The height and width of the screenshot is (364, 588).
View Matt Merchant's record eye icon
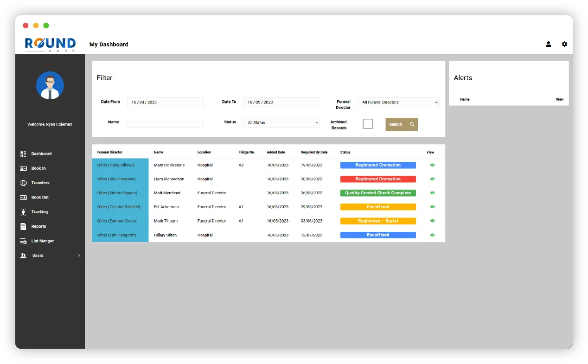click(x=433, y=193)
